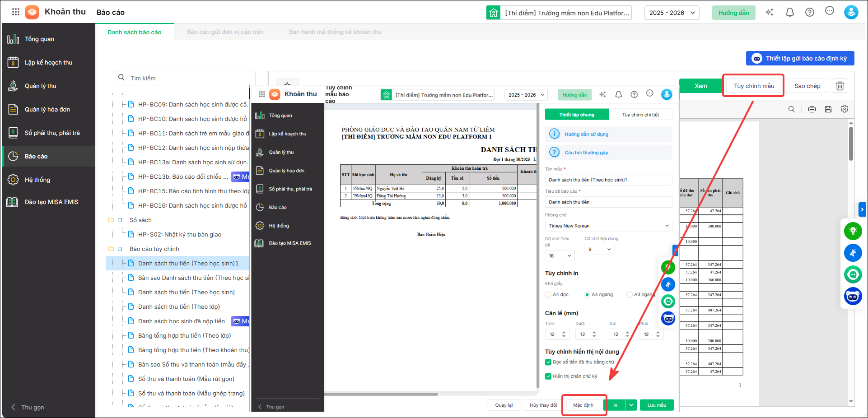Click the notification bell in the main header
868x418 pixels.
(790, 13)
